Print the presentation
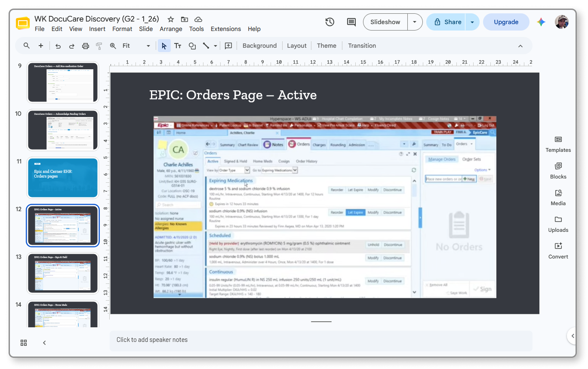Image resolution: width=588 pixels, height=369 pixels. (86, 46)
